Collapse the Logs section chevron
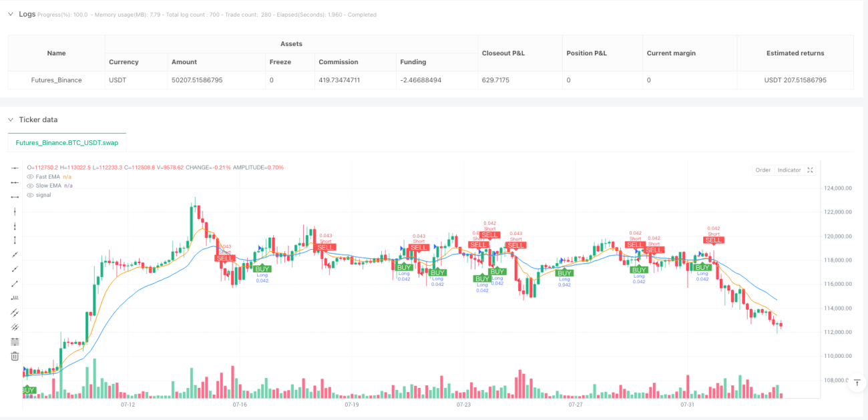868x420 pixels. coord(10,14)
